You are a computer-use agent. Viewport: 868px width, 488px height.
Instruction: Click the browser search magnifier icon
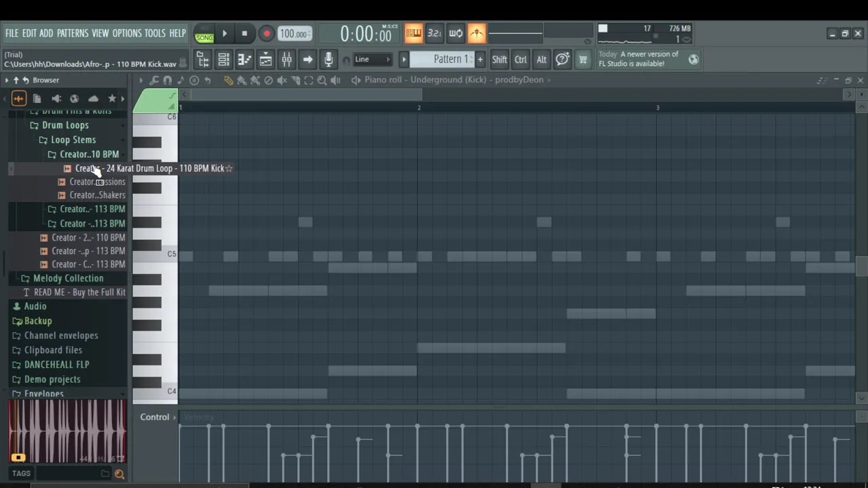tap(119, 474)
